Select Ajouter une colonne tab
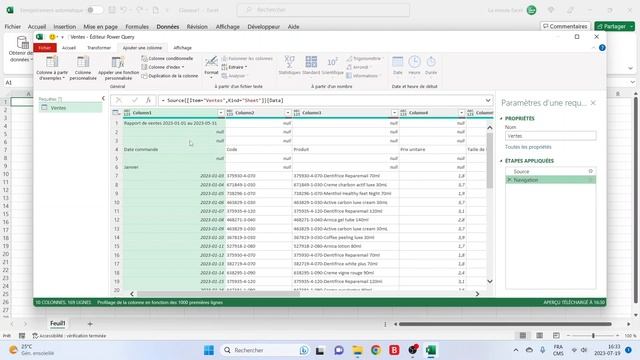 [142, 48]
